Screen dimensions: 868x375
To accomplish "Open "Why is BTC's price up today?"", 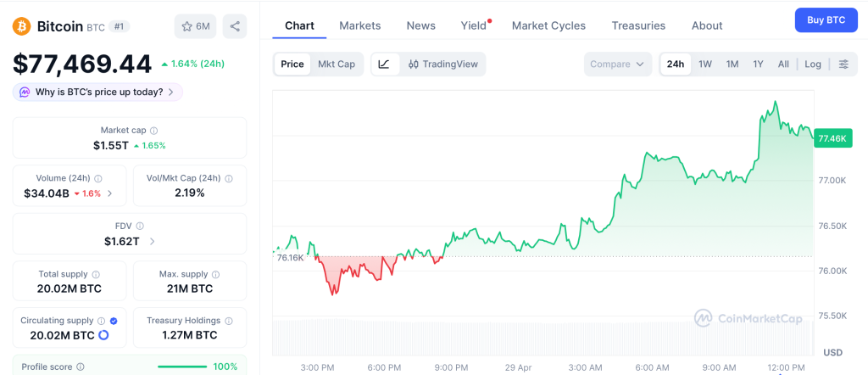I will (97, 92).
